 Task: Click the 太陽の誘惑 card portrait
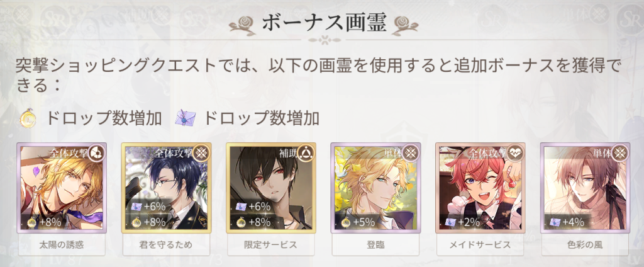pos(62,188)
